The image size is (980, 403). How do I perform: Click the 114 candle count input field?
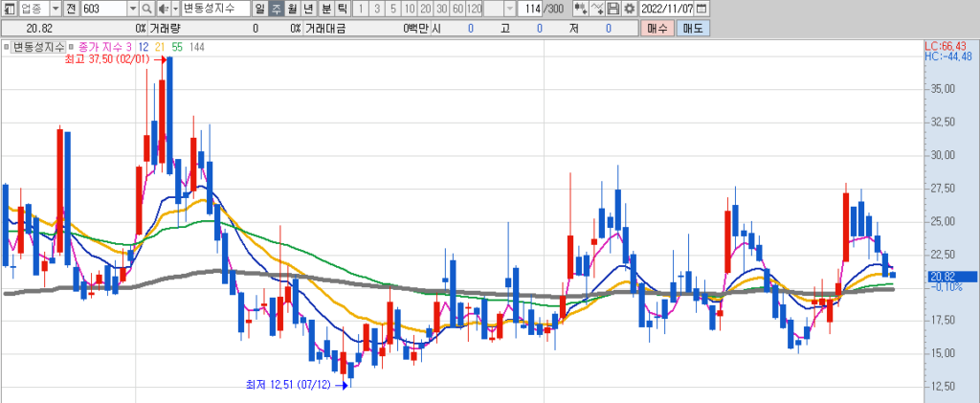tap(529, 9)
